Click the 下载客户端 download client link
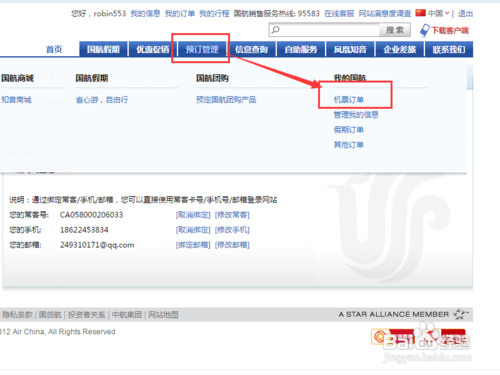Image resolution: width=500 pixels, height=375 pixels. 450,30
